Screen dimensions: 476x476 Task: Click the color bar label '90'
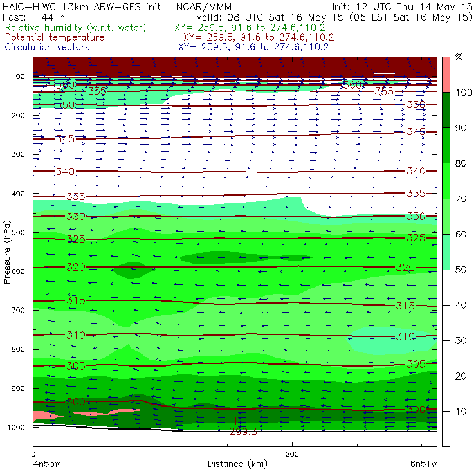[461, 128]
